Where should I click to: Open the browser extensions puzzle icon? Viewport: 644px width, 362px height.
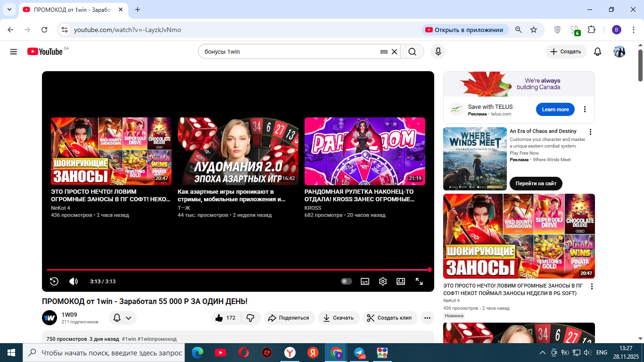(591, 30)
